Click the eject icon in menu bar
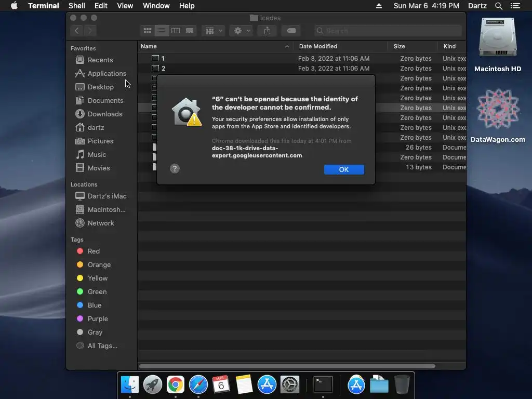 click(379, 6)
